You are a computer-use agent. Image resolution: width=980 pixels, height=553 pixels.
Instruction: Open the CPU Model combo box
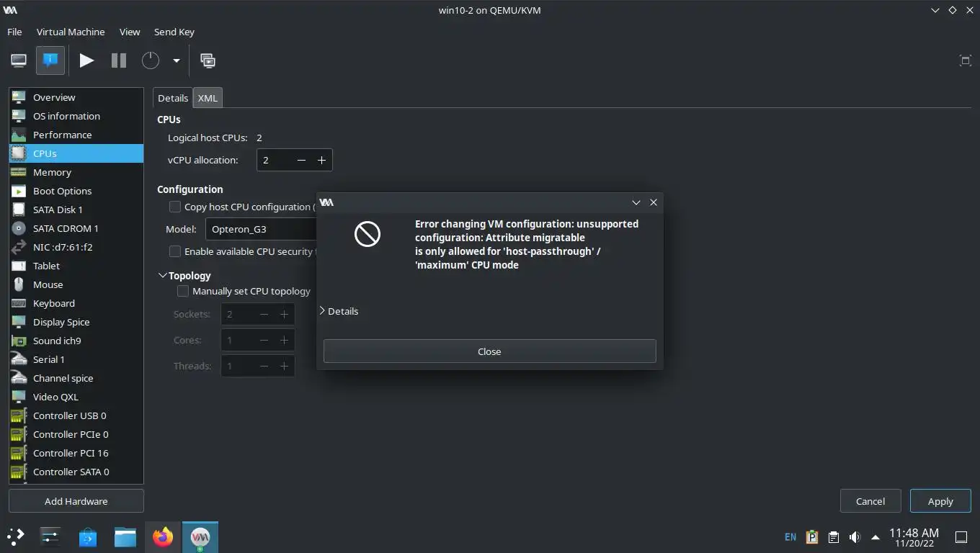(x=262, y=229)
